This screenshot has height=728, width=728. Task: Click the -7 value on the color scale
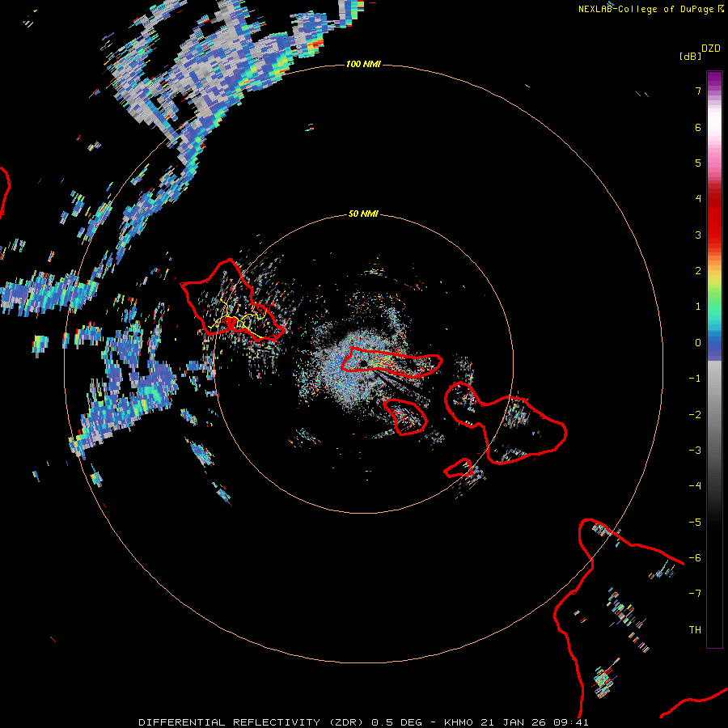[695, 594]
